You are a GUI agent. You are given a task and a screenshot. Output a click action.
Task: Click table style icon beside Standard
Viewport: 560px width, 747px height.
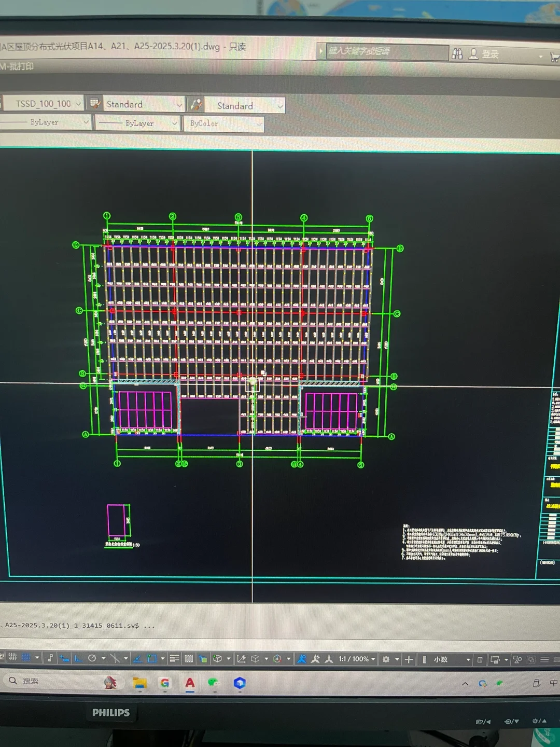[94, 103]
